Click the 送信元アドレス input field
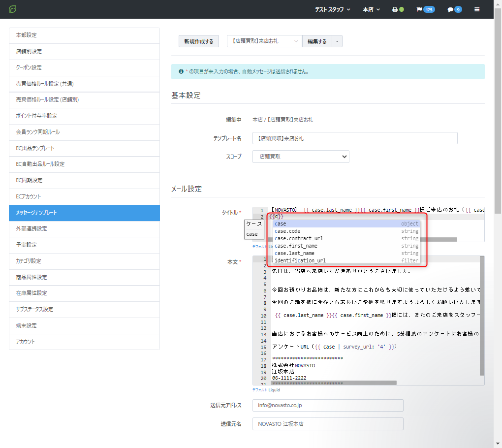Image resolution: width=502 pixels, height=448 pixels. (328, 405)
